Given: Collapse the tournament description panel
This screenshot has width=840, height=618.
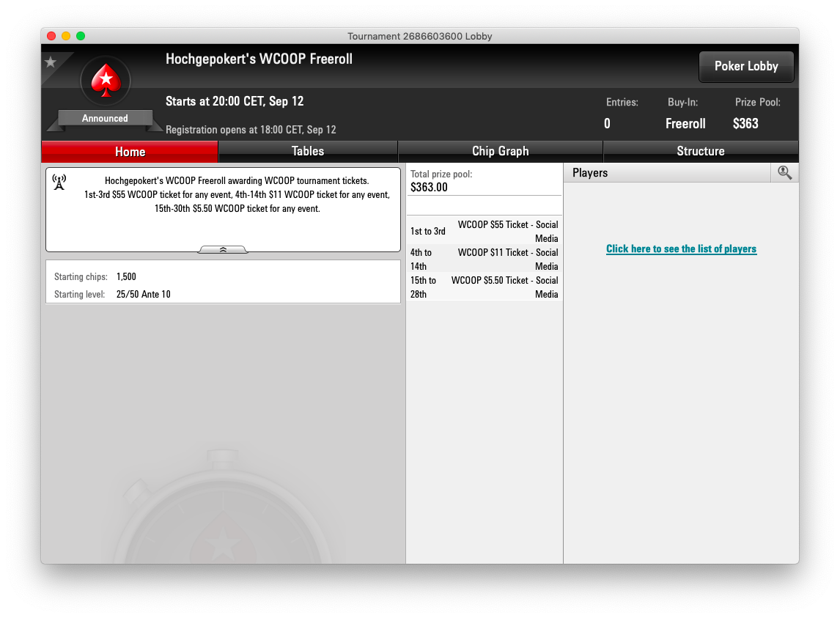Looking at the screenshot, I should point(223,250).
